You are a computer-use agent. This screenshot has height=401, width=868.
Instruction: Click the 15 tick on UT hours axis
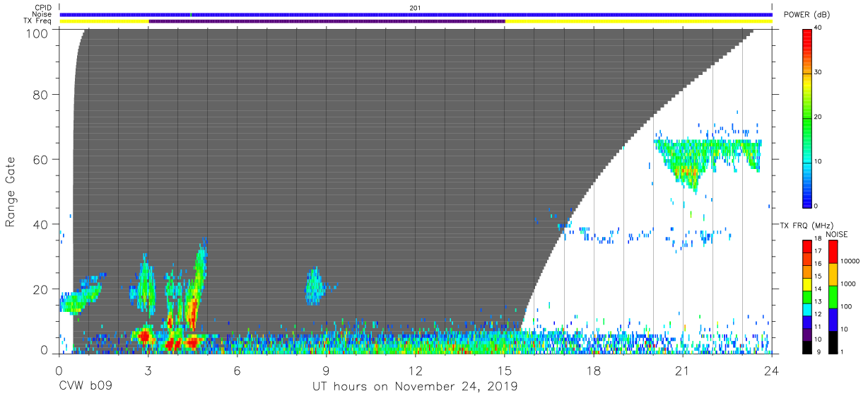click(x=505, y=370)
